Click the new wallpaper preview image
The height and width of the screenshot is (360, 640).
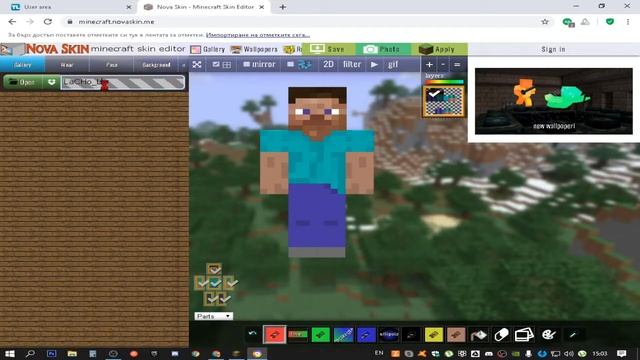pos(553,101)
